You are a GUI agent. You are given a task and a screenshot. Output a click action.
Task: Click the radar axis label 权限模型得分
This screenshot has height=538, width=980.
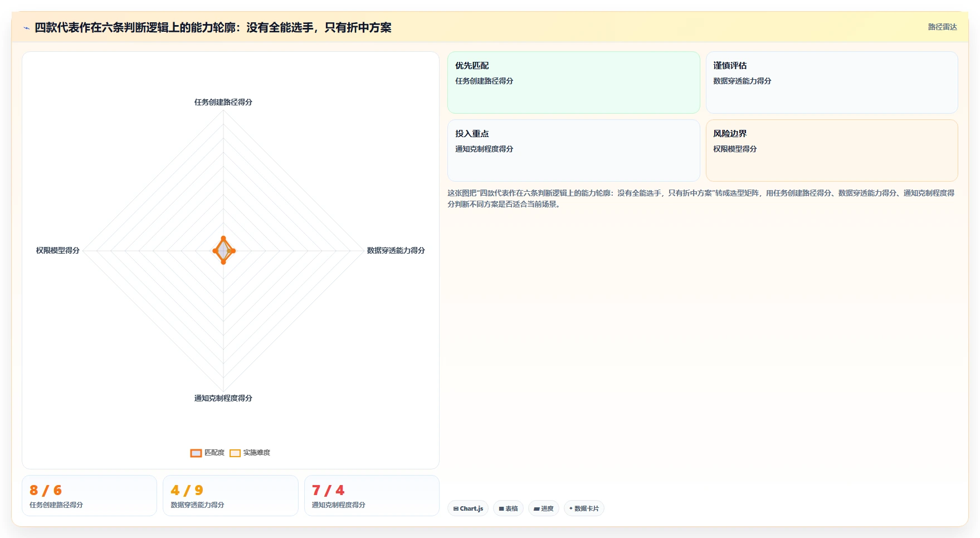click(x=58, y=250)
